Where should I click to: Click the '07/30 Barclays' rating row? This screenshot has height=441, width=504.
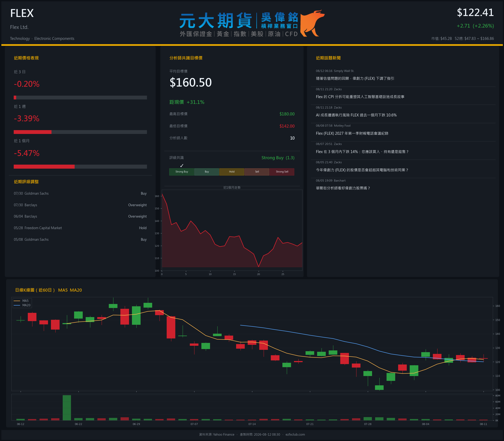(x=80, y=205)
